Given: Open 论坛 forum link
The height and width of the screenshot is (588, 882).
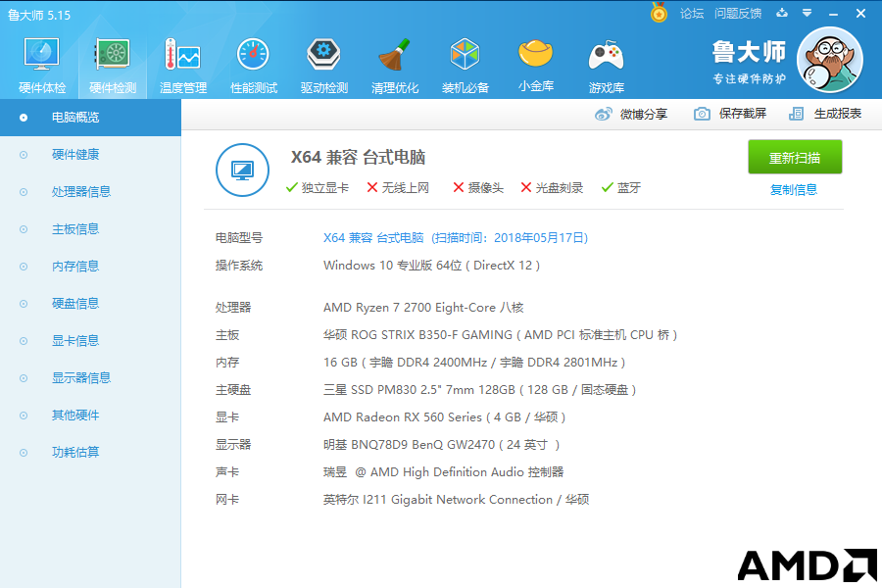Looking at the screenshot, I should (x=692, y=14).
